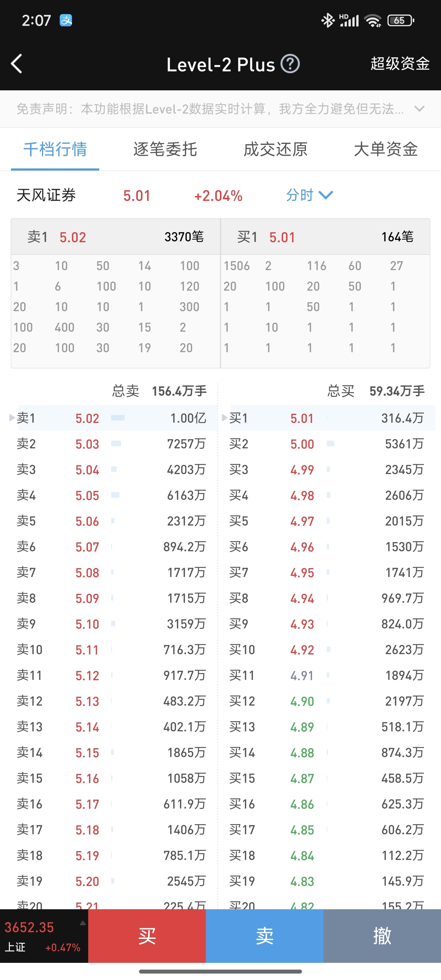This screenshot has width=441, height=980.
Task: Select 卖12 price 5.13 row
Action: pos(111,701)
